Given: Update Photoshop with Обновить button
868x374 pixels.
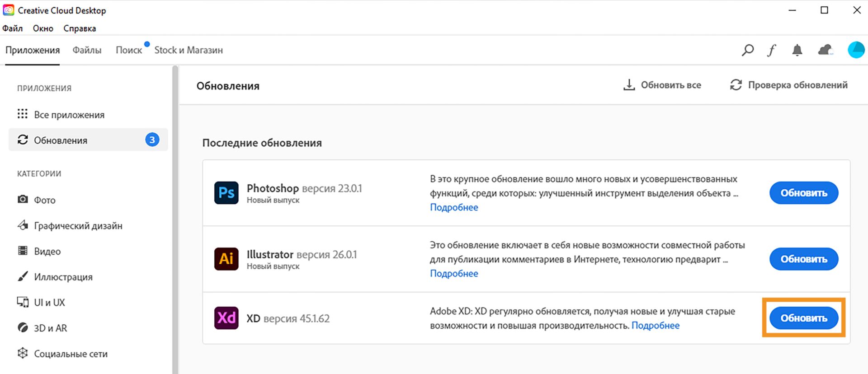Looking at the screenshot, I should pyautogui.click(x=804, y=193).
